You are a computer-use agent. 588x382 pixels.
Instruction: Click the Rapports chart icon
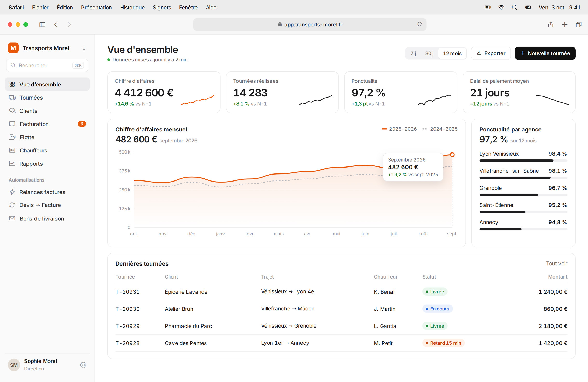pos(12,164)
